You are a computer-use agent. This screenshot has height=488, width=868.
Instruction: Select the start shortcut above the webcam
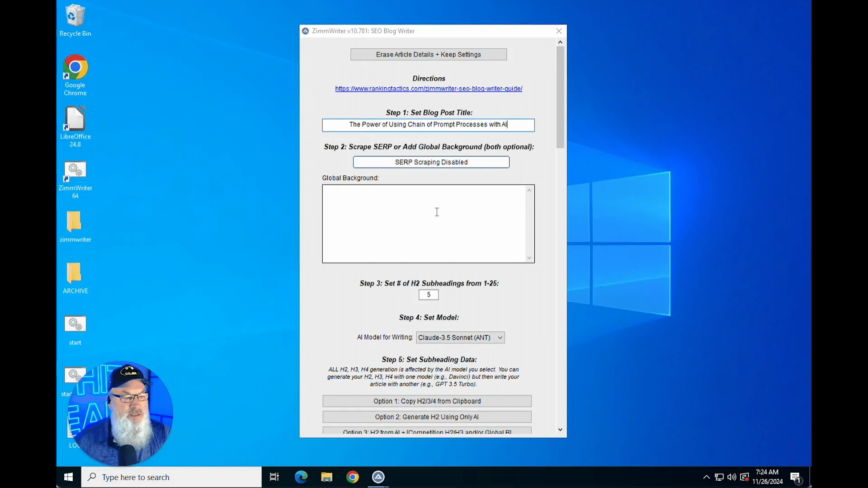75,330
